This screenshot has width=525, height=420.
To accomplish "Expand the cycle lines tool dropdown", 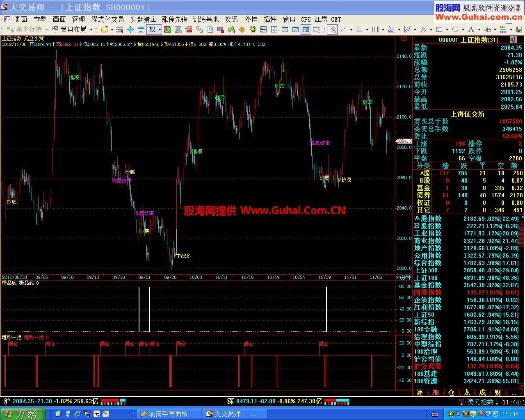I will [x=383, y=30].
